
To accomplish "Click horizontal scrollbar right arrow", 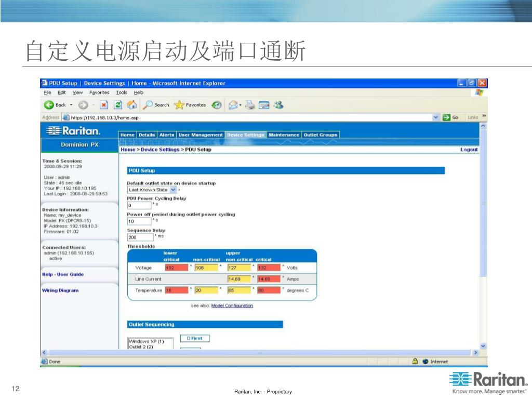I will click(x=475, y=353).
